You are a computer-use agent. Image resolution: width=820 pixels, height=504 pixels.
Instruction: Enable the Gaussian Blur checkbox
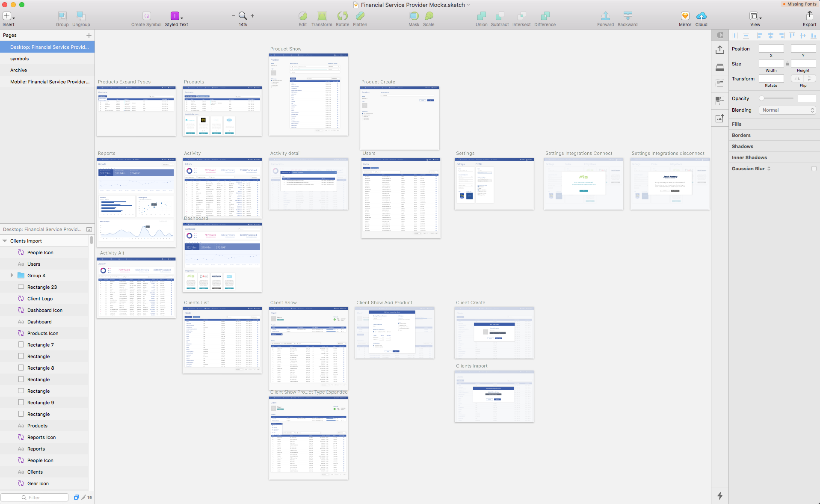(814, 169)
